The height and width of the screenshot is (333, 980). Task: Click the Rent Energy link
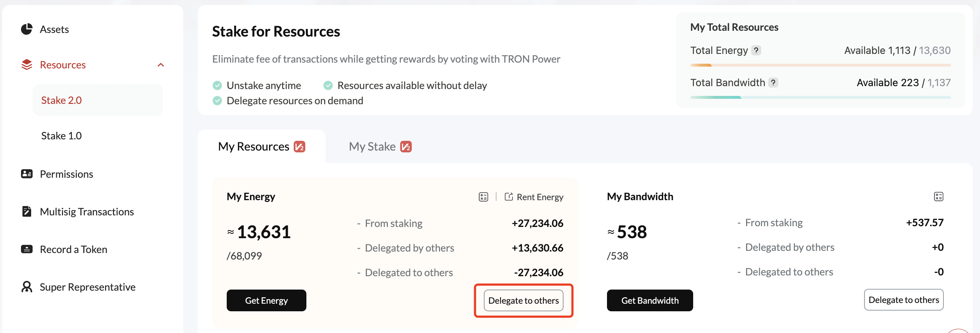(x=534, y=197)
